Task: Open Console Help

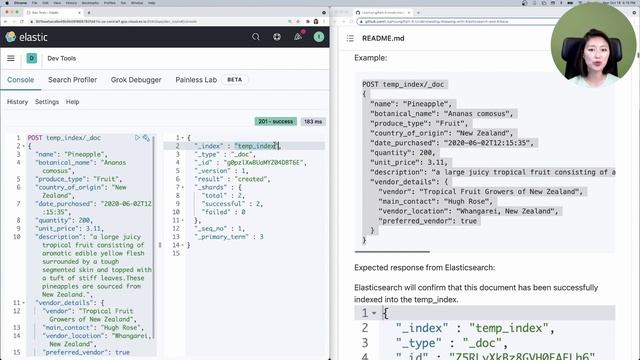Action: point(72,102)
